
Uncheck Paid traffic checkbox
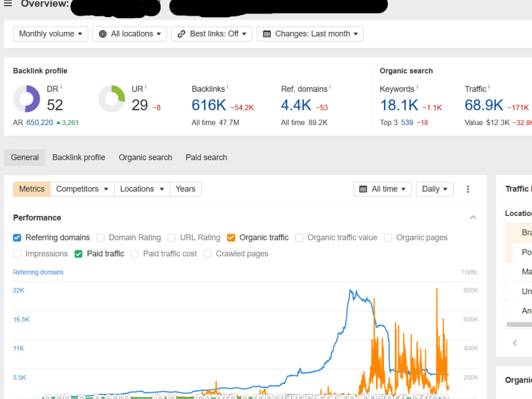[78, 254]
